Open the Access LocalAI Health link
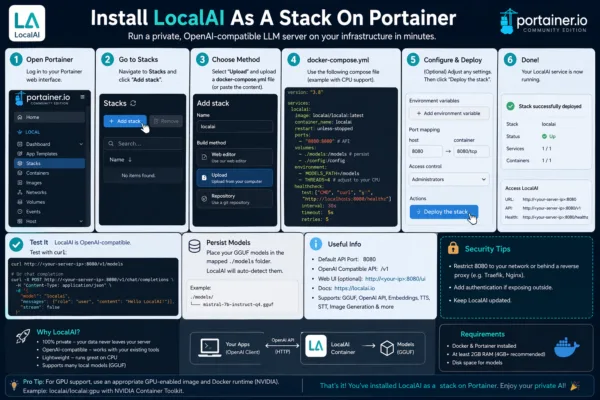 click(x=555, y=217)
